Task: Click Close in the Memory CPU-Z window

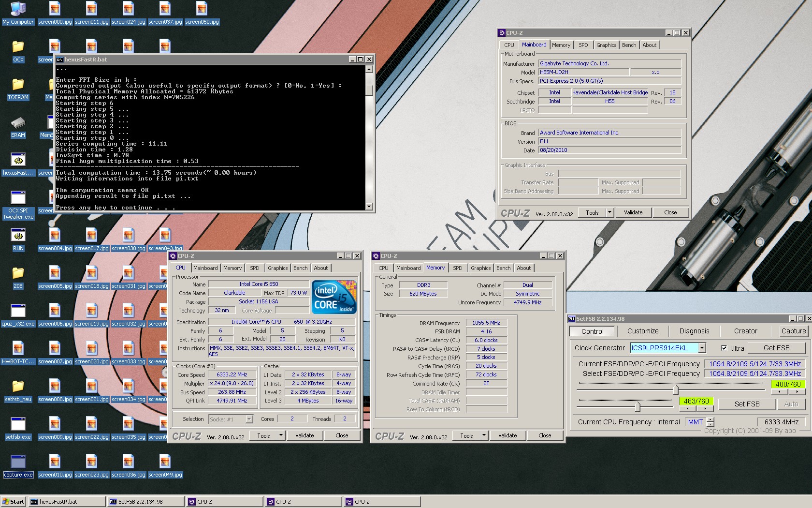Action: pyautogui.click(x=545, y=435)
